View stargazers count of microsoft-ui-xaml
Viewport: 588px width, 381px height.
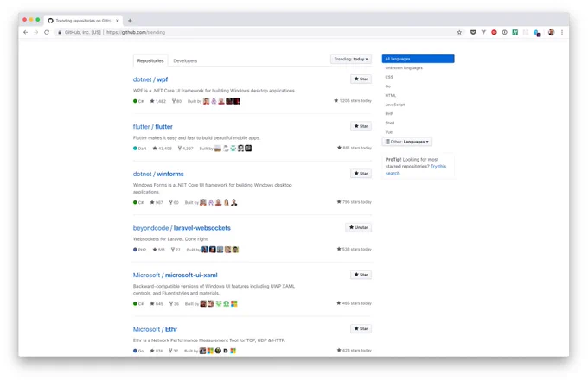click(157, 303)
